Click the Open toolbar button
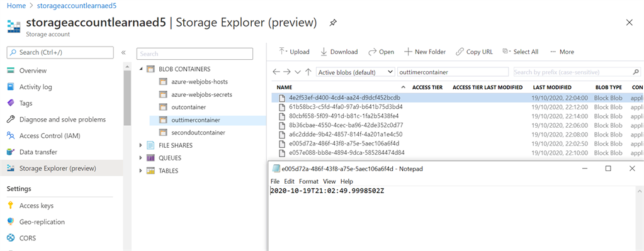The image size is (644, 251). (381, 52)
